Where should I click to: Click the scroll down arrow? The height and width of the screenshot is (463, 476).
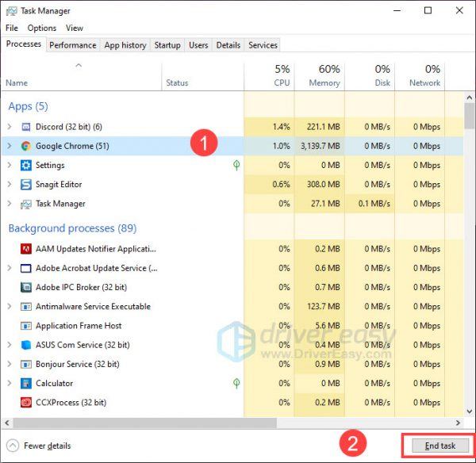coord(470,411)
